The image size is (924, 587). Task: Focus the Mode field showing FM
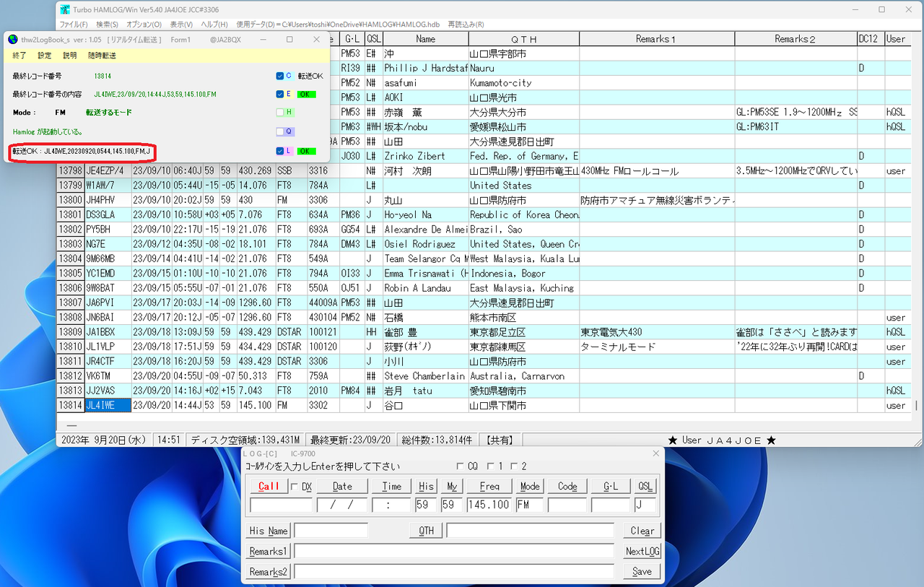click(530, 505)
